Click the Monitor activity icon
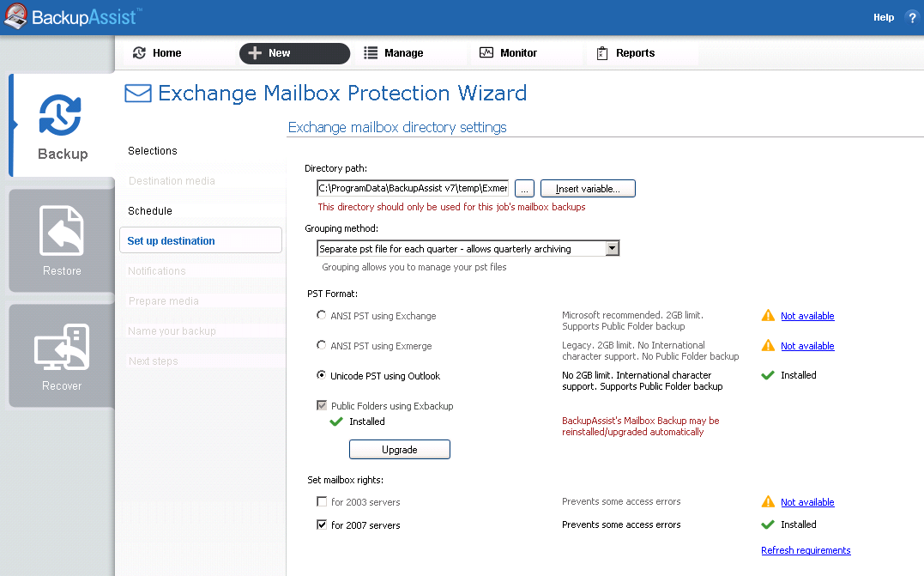924x576 pixels. (486, 52)
